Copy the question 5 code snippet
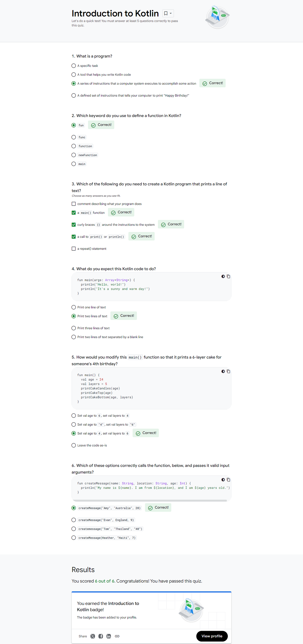 [x=228, y=372]
